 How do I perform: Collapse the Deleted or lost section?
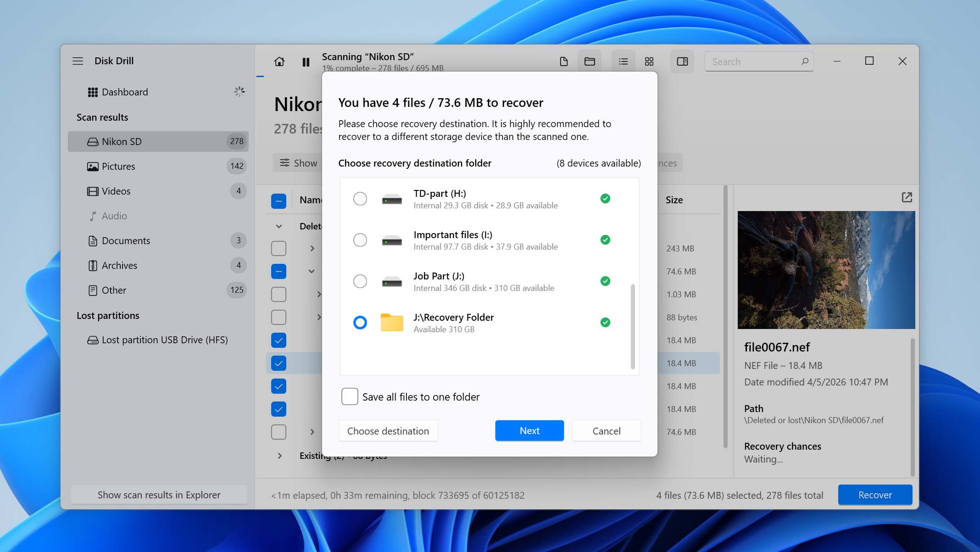point(279,226)
